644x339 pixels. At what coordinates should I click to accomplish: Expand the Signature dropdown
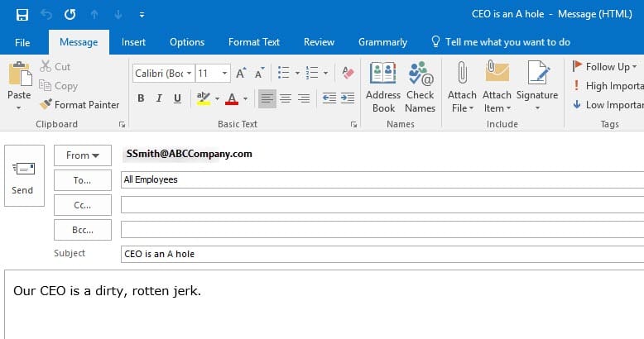[537, 108]
